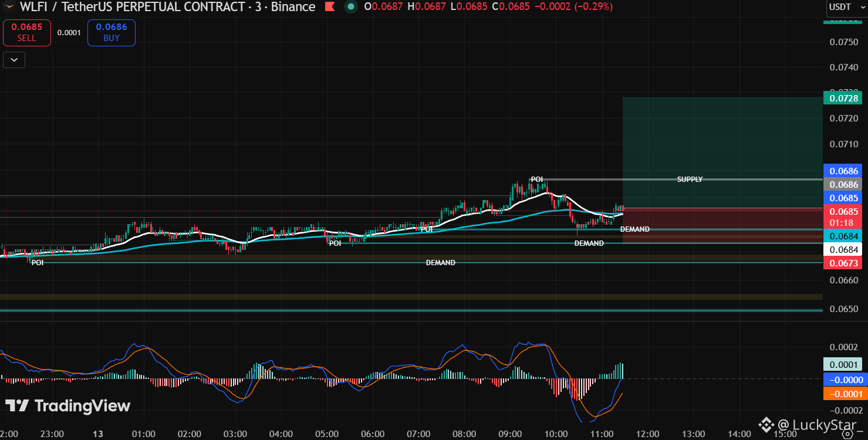Select the DEMAND label on lowest teal line
This screenshot has height=440, width=868.
(x=440, y=263)
